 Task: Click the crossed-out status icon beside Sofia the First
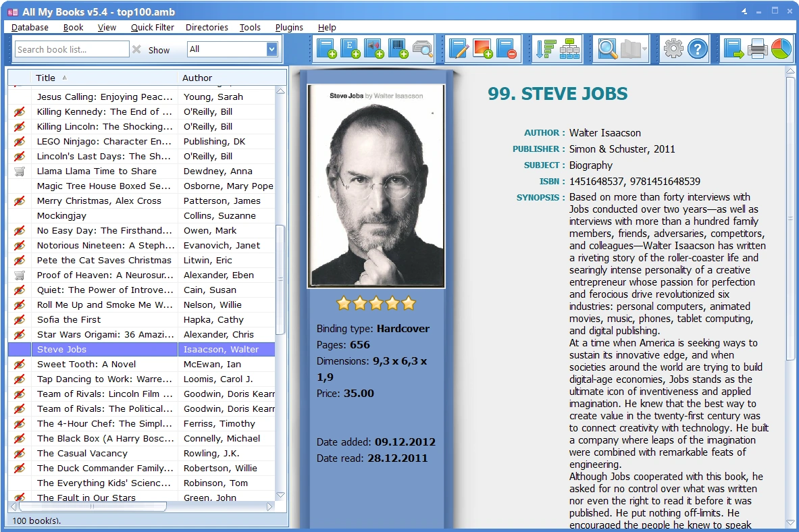coord(20,319)
